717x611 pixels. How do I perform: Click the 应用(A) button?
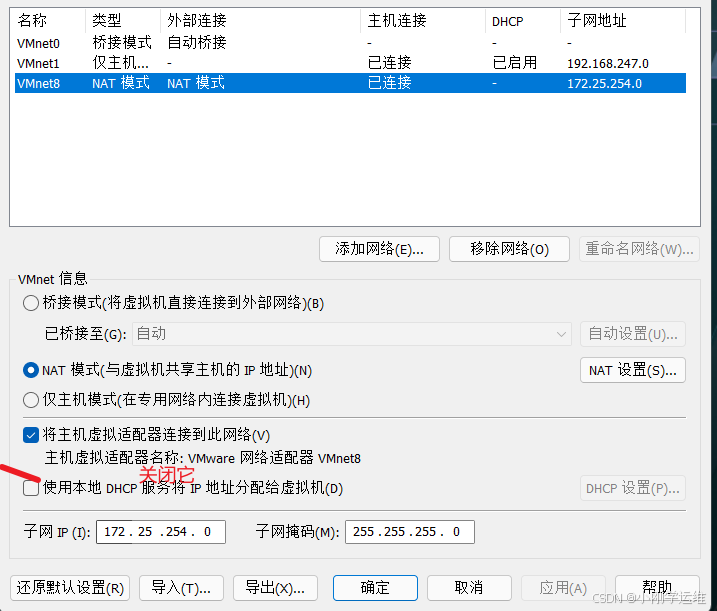click(x=563, y=588)
